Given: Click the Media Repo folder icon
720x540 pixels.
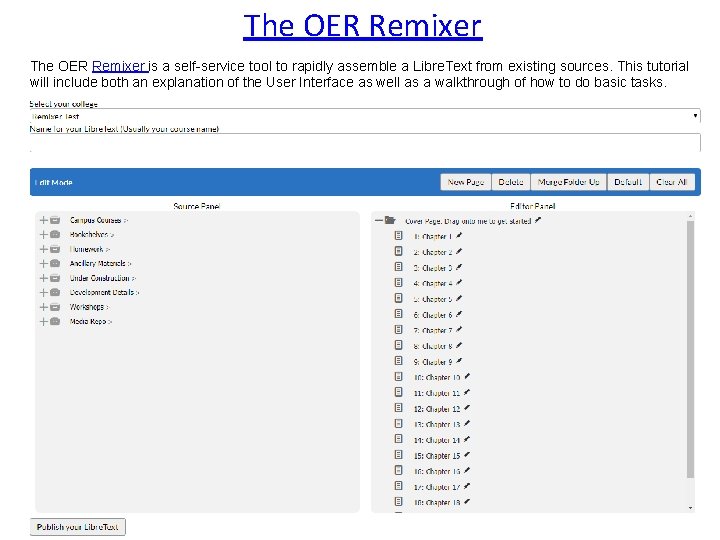Looking at the screenshot, I should [x=55, y=322].
